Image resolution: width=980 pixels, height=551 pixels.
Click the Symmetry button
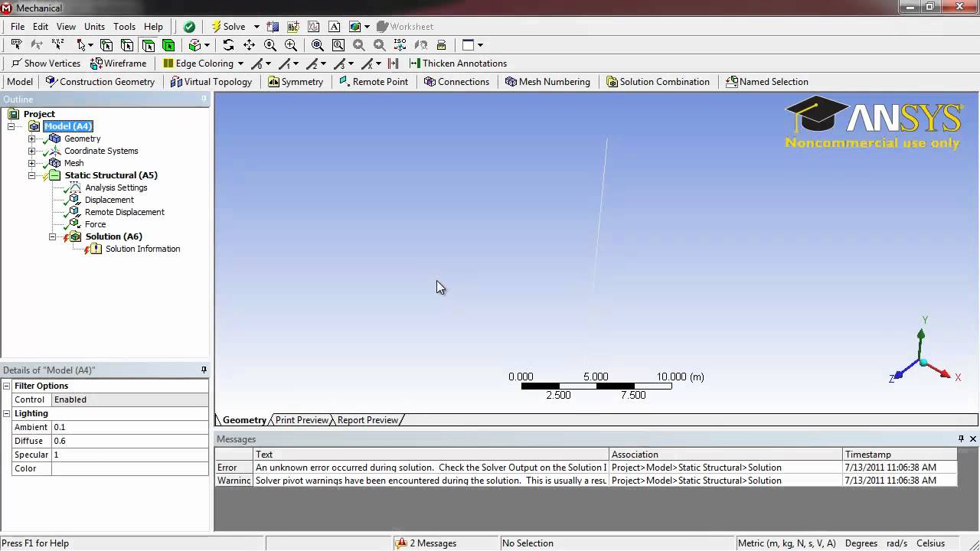point(296,82)
